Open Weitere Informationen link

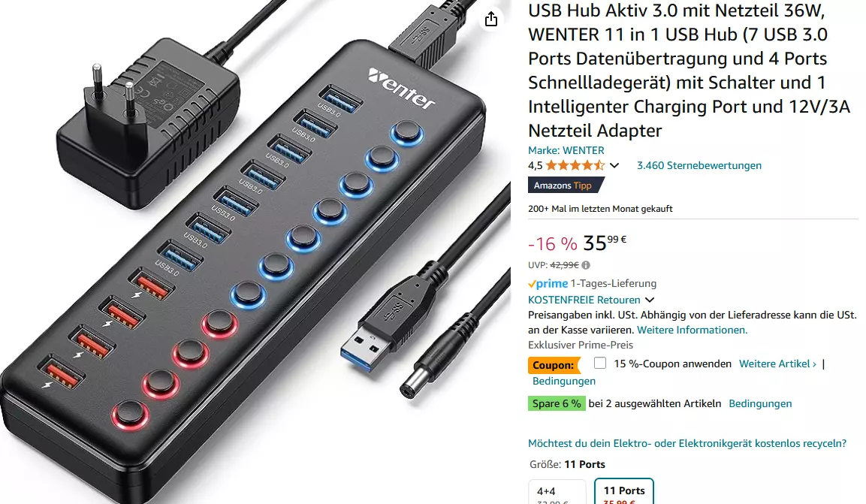692,330
